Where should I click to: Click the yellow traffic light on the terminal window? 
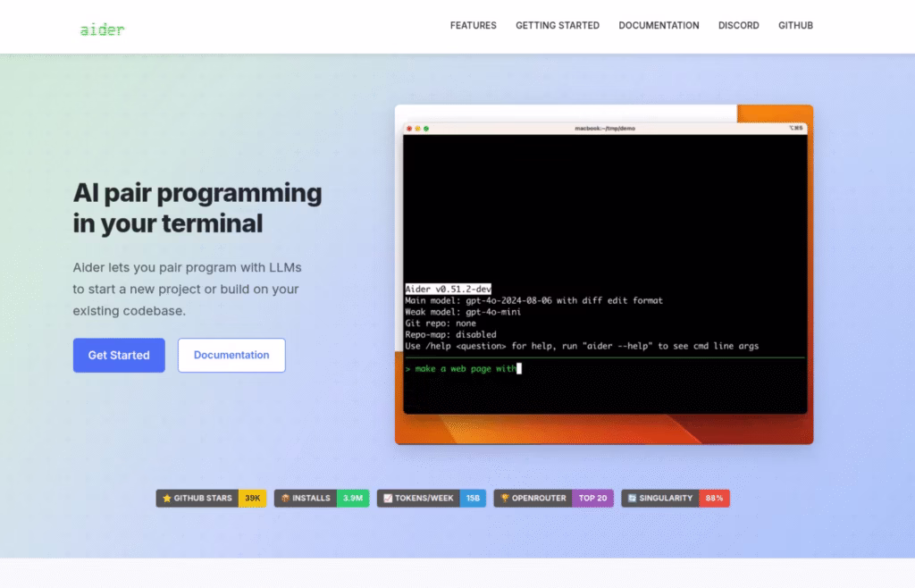[x=419, y=128]
